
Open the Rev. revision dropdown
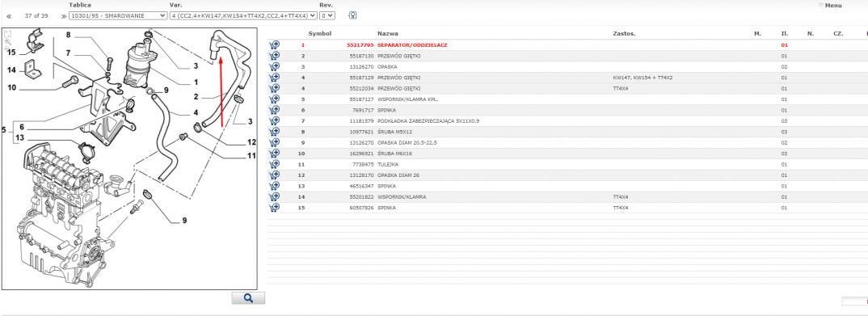(327, 15)
